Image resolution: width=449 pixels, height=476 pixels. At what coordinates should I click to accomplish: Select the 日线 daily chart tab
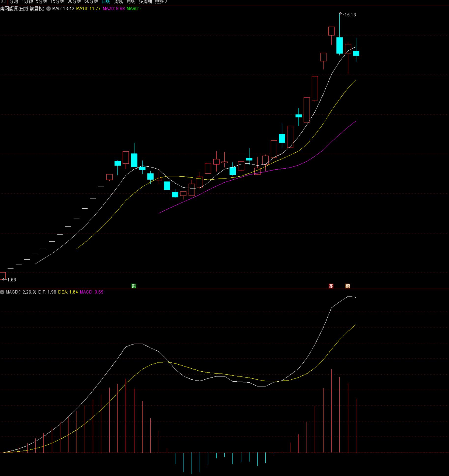point(106,2)
